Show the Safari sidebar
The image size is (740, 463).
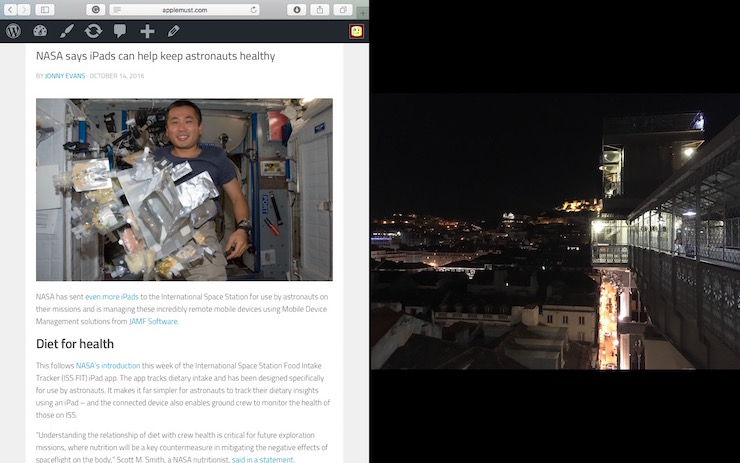pos(45,9)
